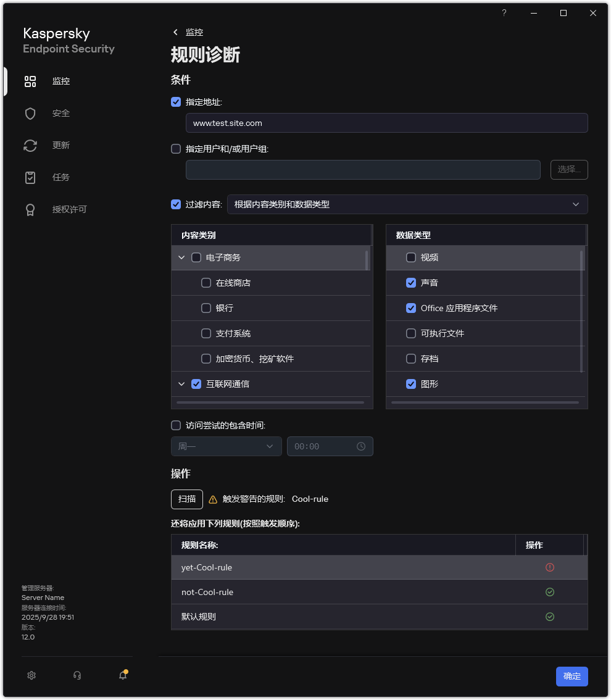Open support via the headset icon
Viewport: 611px width, 700px height.
[77, 675]
